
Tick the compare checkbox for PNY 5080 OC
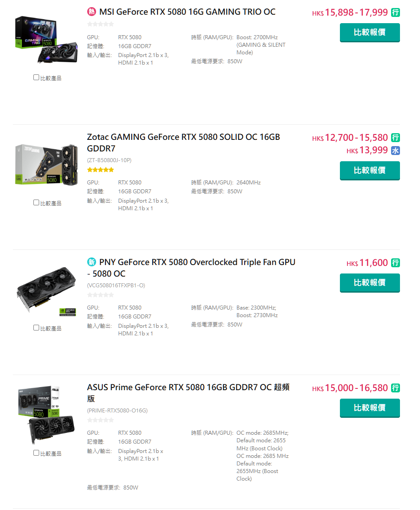point(36,327)
